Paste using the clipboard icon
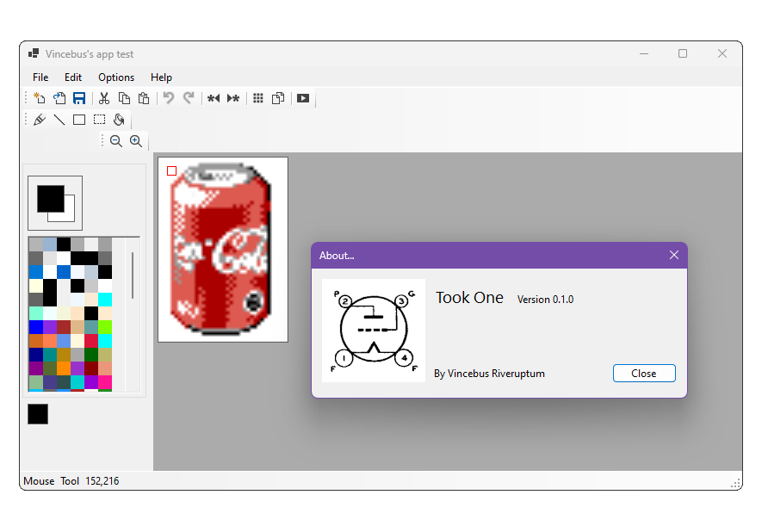768x532 pixels. tap(144, 98)
